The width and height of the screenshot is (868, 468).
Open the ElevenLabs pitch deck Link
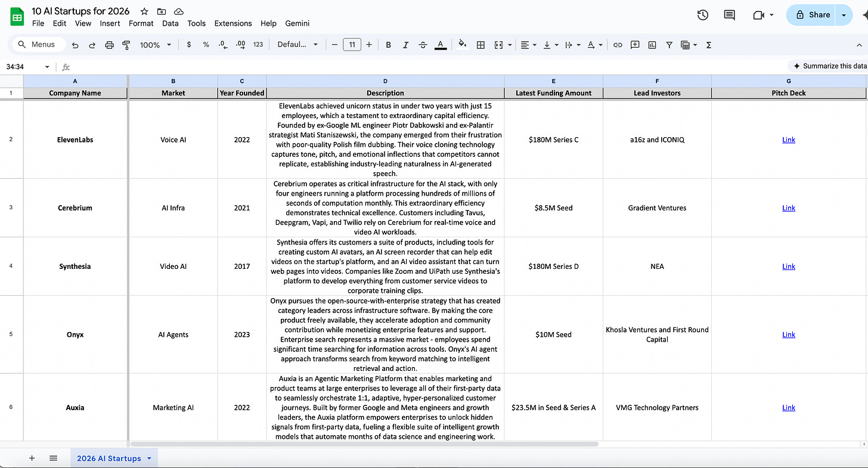789,140
